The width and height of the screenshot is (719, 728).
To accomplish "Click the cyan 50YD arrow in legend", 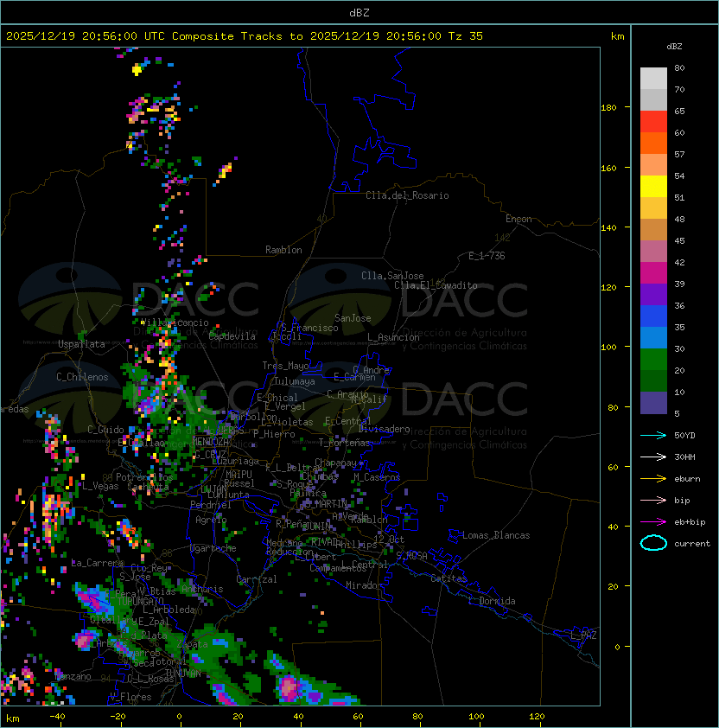I will pyautogui.click(x=653, y=435).
